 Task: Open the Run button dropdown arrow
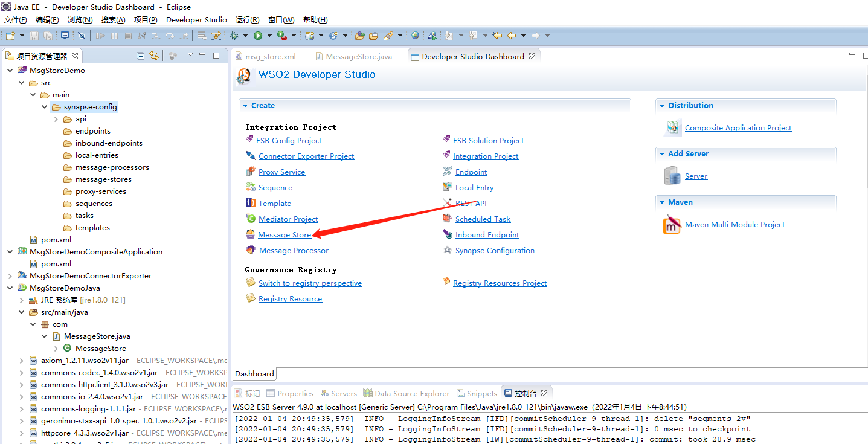coord(269,36)
